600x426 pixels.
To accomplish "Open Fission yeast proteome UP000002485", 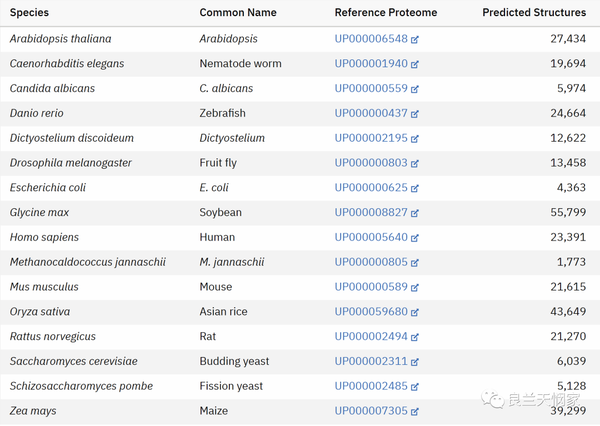I will (371, 386).
